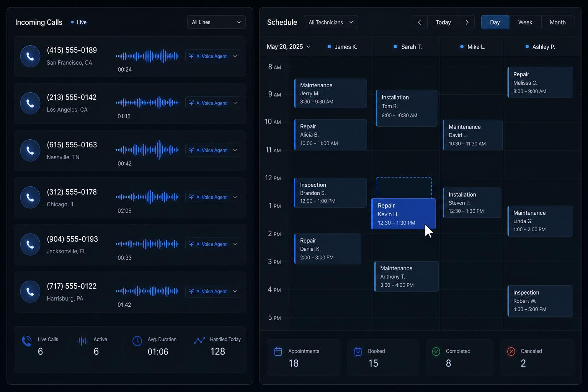Viewport: 588px width, 392px height.
Task: Click the Booked calendar-check icon
Action: point(358,351)
